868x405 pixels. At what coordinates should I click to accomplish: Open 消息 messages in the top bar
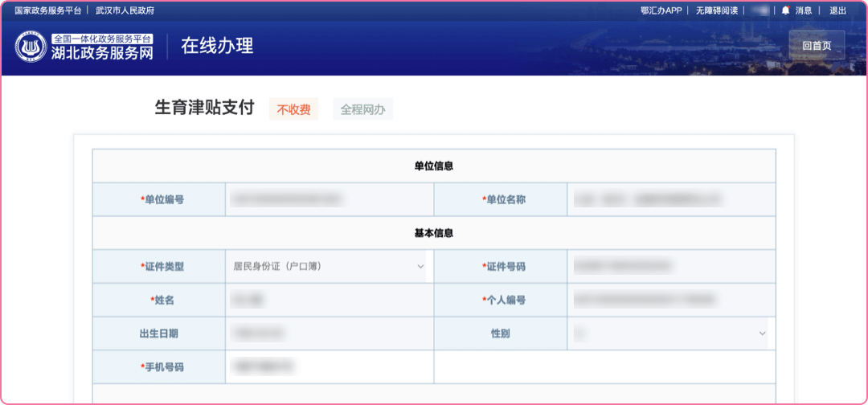click(x=804, y=10)
